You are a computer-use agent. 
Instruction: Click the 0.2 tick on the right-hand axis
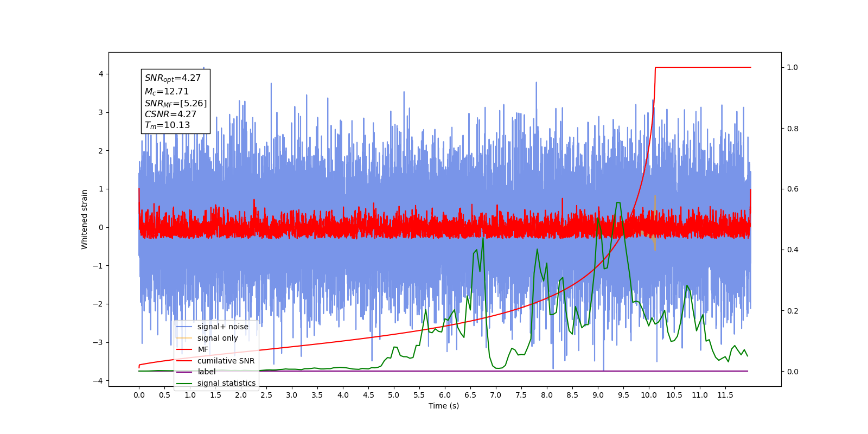[793, 311]
